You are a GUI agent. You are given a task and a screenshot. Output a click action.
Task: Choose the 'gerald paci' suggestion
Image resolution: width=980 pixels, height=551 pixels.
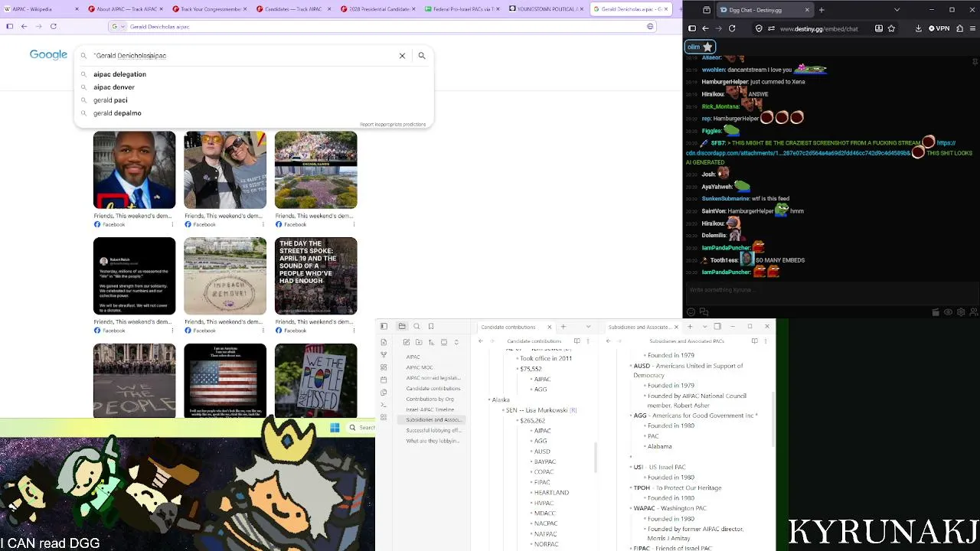[x=110, y=100]
